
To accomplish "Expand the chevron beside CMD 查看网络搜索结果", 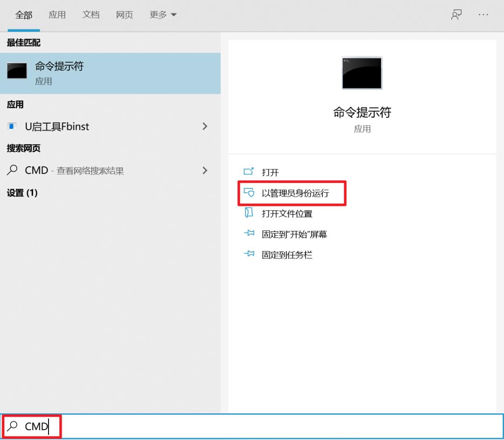I will click(205, 170).
